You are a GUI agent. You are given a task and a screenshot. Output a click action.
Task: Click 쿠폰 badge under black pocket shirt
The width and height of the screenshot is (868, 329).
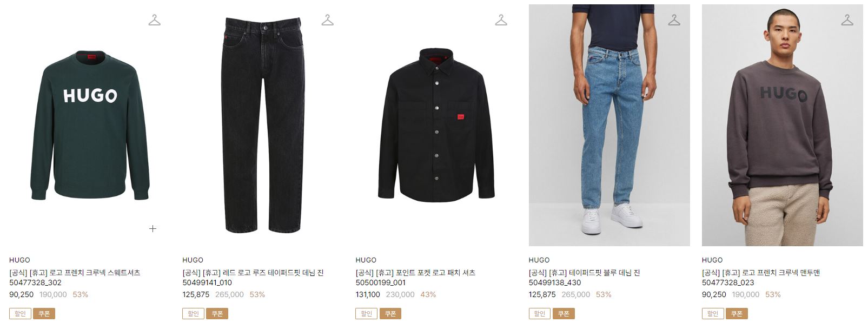click(390, 314)
